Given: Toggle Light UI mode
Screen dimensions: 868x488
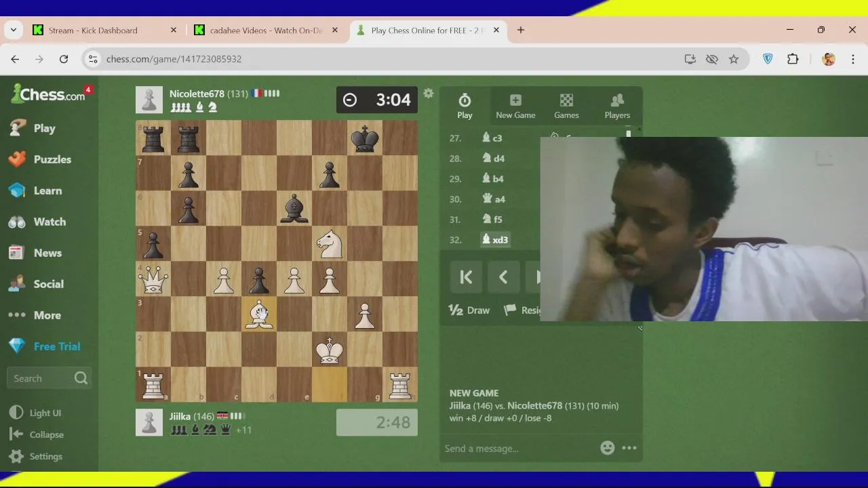Looking at the screenshot, I should click(x=36, y=413).
